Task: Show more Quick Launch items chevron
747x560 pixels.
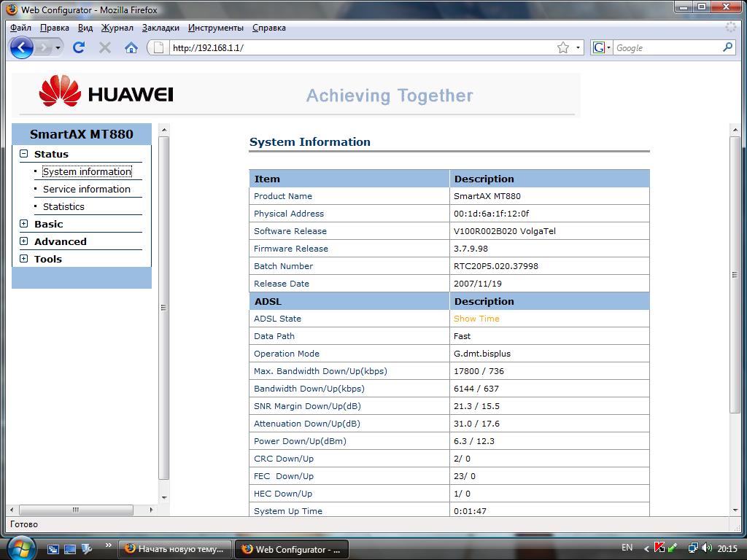Action: [x=108, y=545]
